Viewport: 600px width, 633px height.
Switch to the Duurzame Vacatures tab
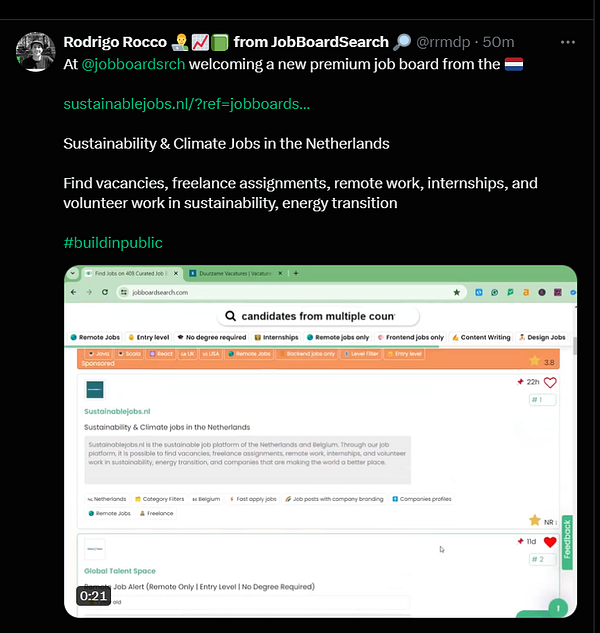pos(235,273)
